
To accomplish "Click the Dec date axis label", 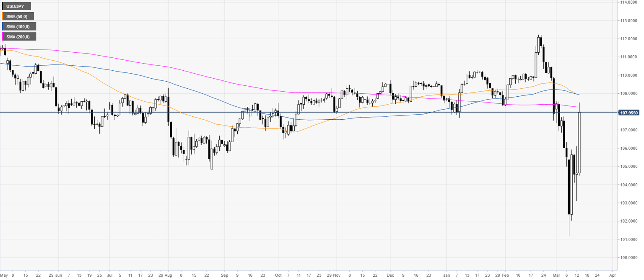I will pos(389,276).
